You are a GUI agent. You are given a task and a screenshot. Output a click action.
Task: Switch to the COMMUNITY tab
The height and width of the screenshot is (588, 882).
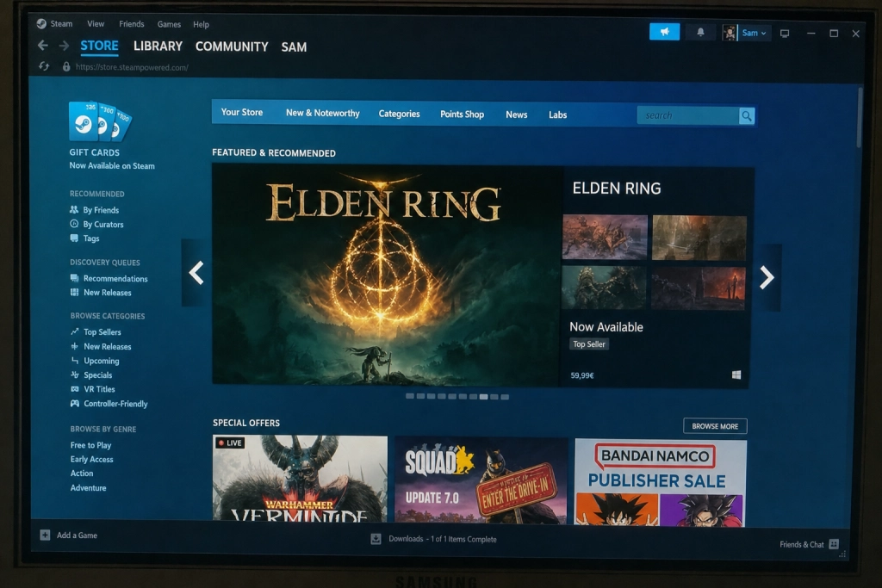pyautogui.click(x=232, y=46)
